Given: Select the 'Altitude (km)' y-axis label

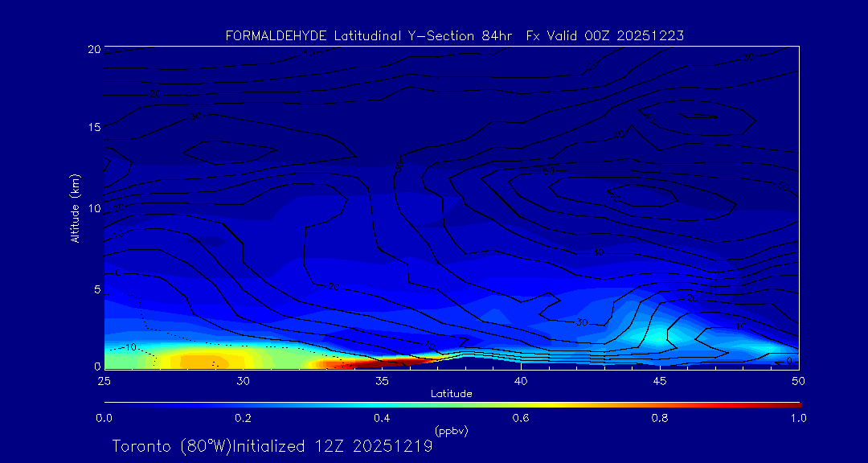Looking at the screenshot, I should point(75,208).
